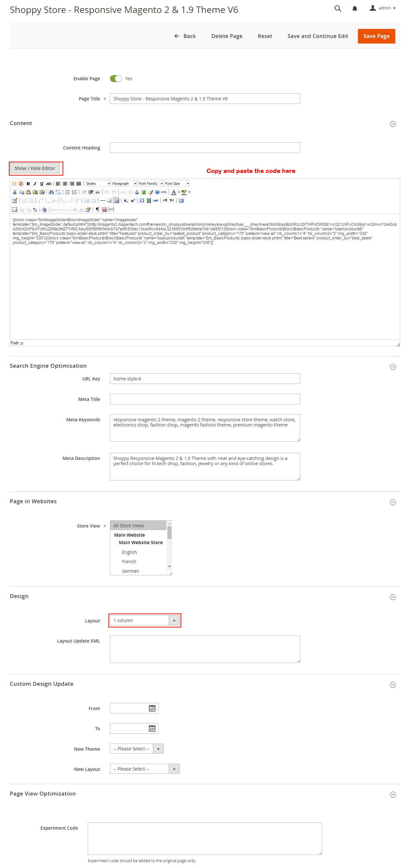Pick the highlight background color swatch
Viewport: 409px width, 868px height.
pyautogui.click(x=184, y=192)
